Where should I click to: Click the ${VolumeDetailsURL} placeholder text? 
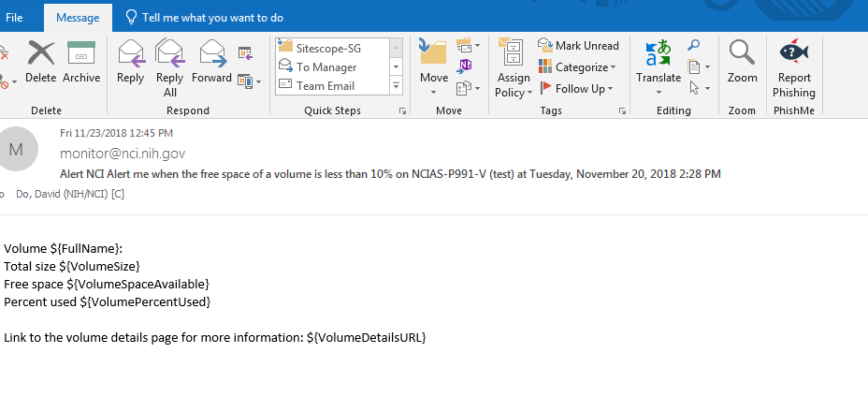tap(367, 337)
